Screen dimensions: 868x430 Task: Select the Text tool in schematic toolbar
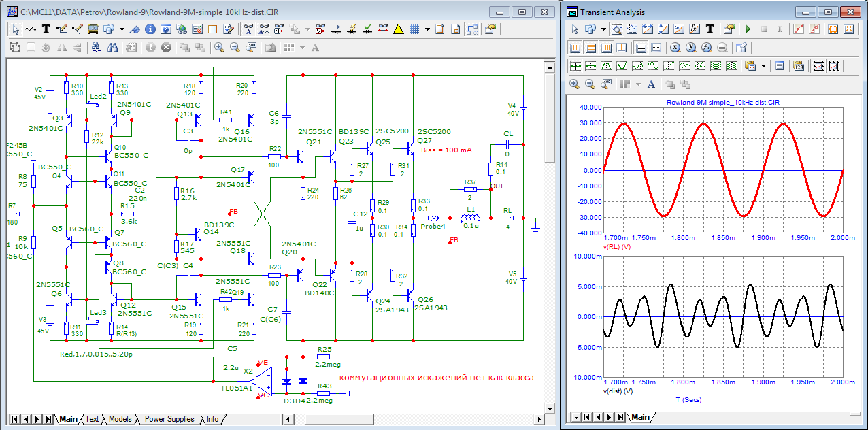[46, 29]
